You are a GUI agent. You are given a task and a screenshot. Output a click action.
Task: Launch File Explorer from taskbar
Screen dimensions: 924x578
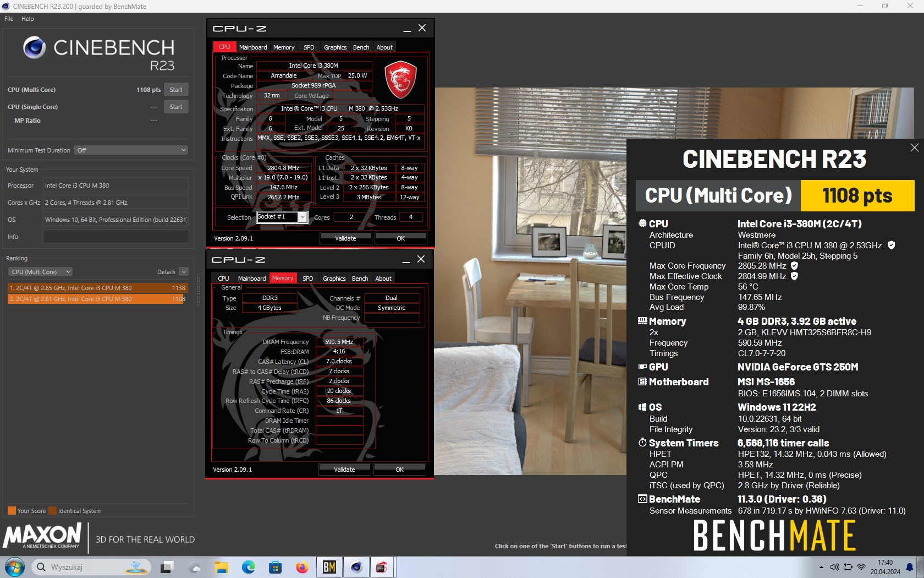pos(221,567)
